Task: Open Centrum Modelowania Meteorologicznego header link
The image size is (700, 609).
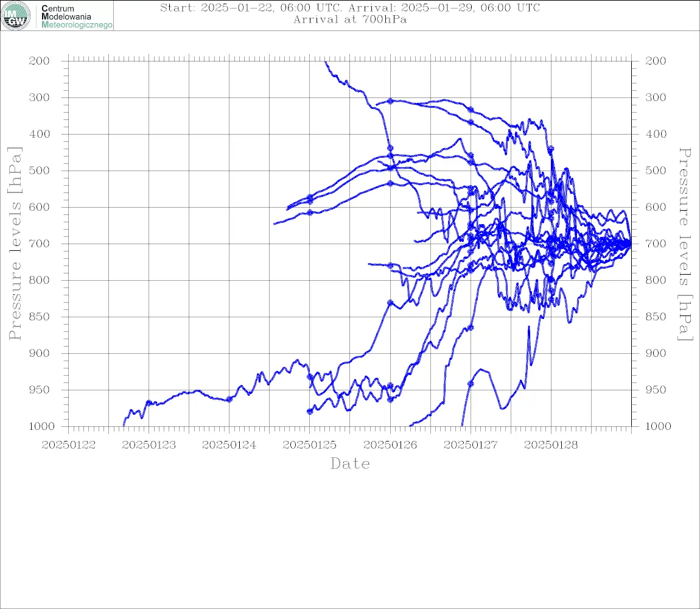Action: (76, 16)
